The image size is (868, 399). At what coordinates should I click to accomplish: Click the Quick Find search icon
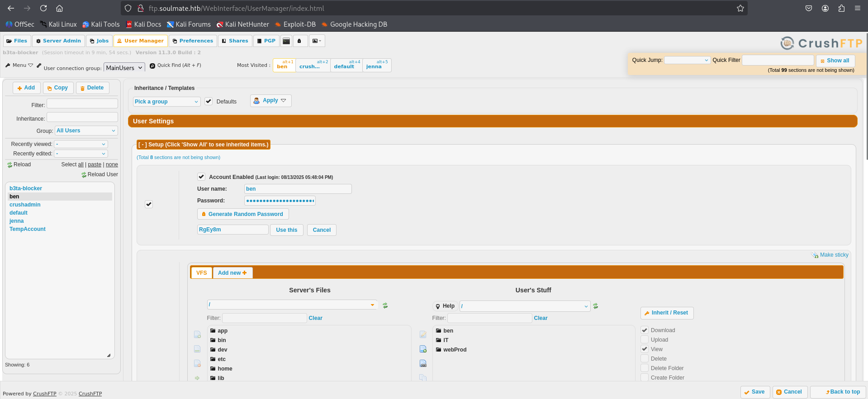point(152,66)
